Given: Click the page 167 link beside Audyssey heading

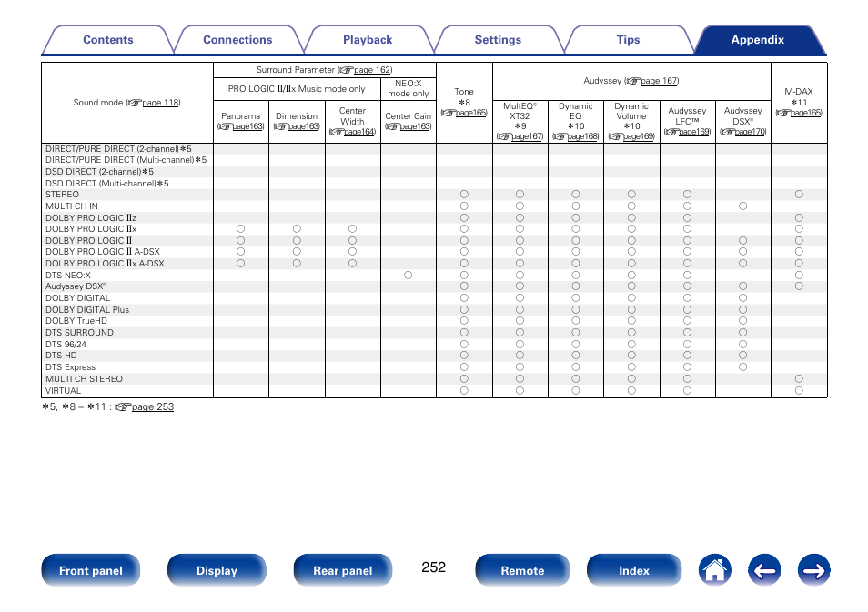Looking at the screenshot, I should pos(659,81).
